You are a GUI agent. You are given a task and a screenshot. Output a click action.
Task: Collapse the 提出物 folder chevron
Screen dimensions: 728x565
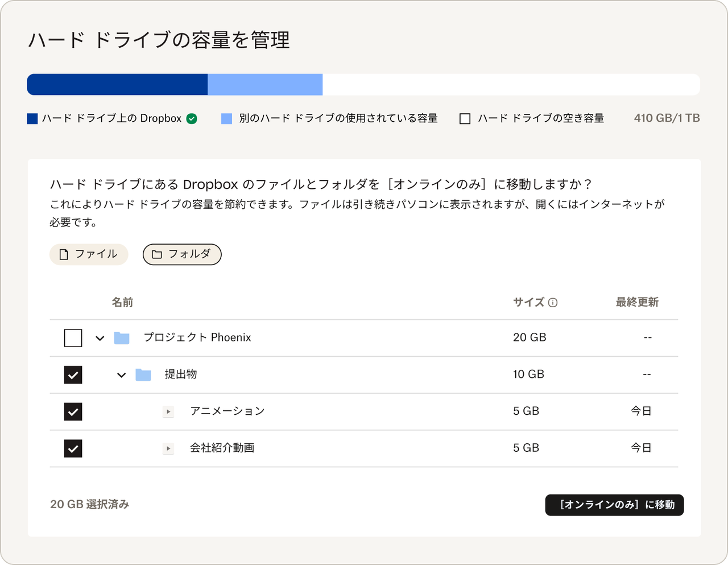[x=121, y=374]
